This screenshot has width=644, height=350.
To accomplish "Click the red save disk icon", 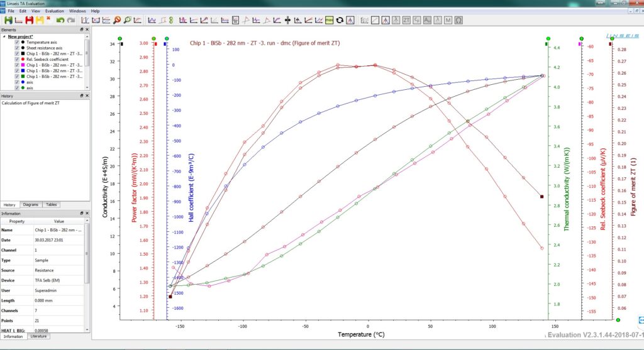I will (x=29, y=20).
